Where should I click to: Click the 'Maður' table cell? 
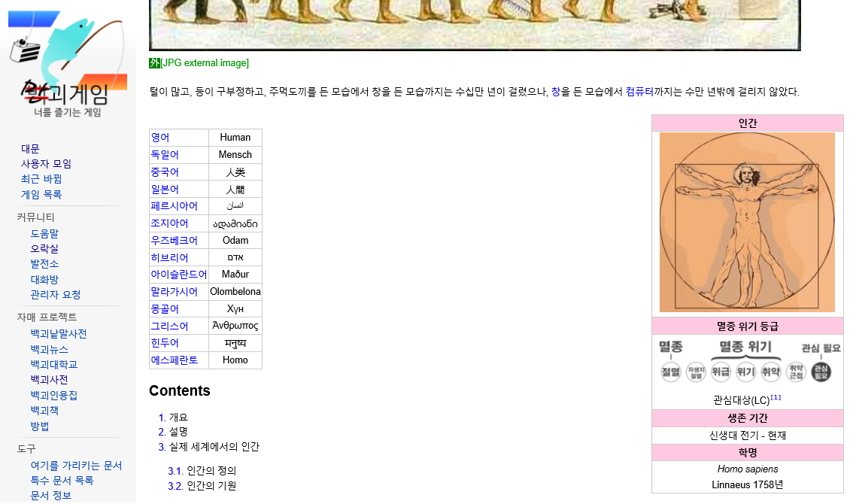tap(235, 275)
